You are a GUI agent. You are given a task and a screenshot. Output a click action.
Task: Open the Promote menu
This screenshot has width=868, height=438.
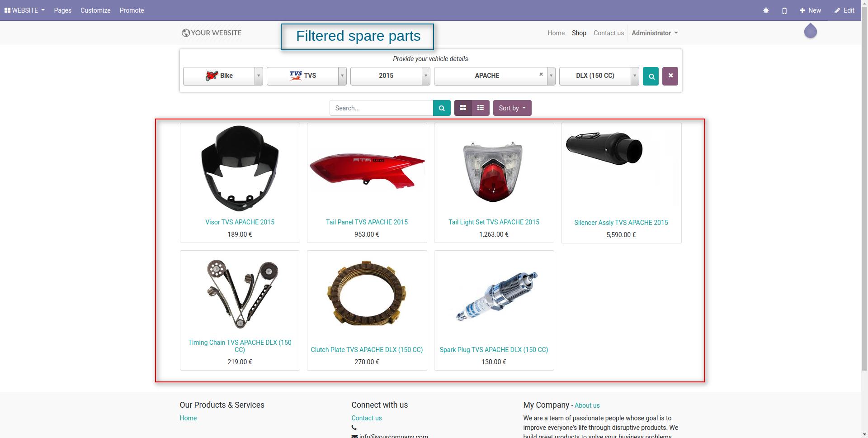132,10
